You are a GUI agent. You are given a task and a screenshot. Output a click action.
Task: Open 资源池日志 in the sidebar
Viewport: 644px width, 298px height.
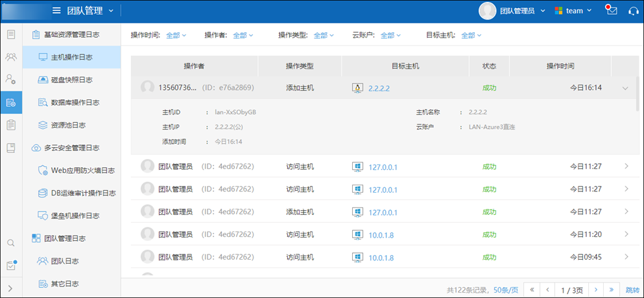(72, 125)
